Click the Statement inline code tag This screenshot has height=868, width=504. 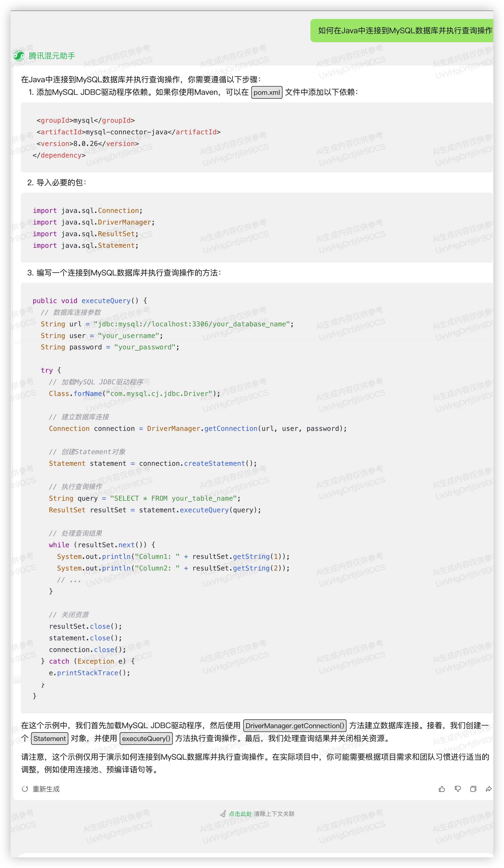click(x=50, y=739)
